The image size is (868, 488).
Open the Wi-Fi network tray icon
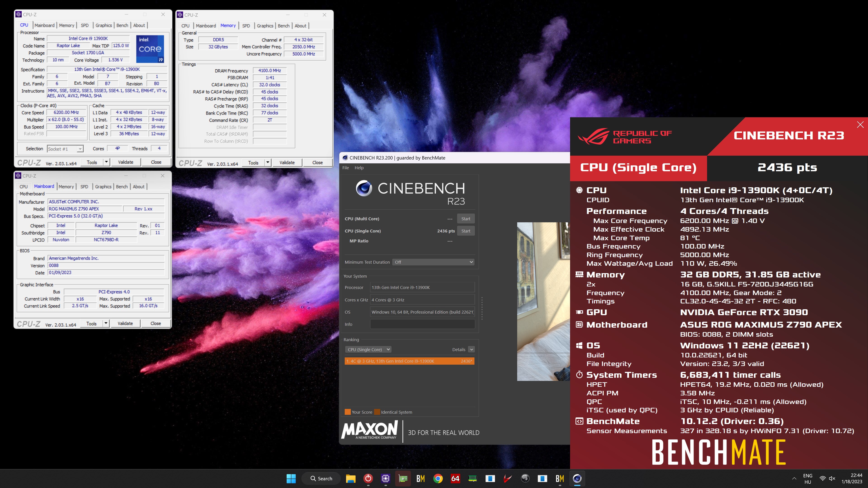tap(823, 478)
